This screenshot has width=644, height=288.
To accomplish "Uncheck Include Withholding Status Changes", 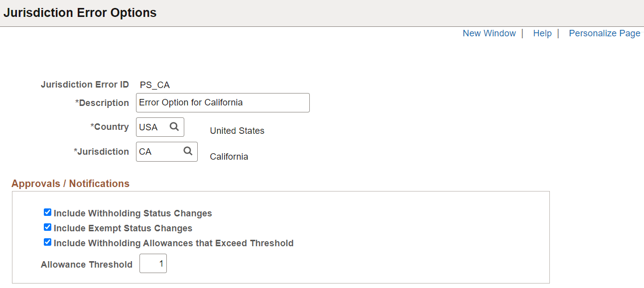I will (47, 212).
